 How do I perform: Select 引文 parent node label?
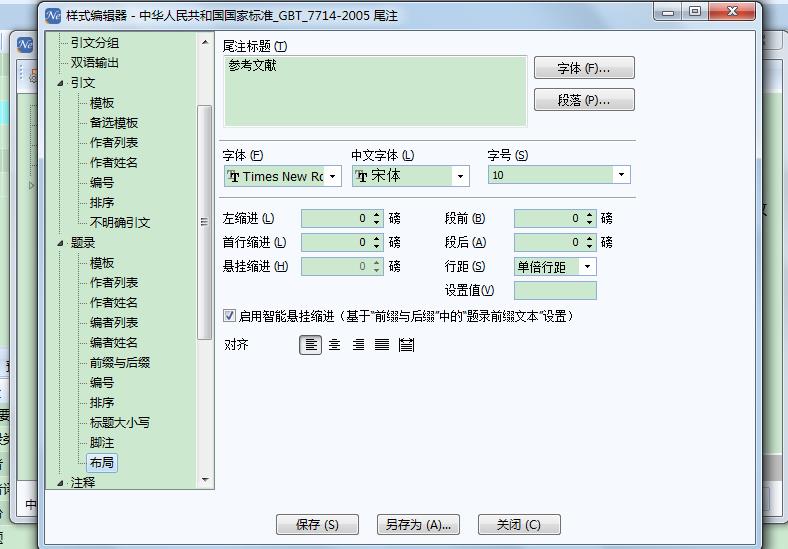83,83
